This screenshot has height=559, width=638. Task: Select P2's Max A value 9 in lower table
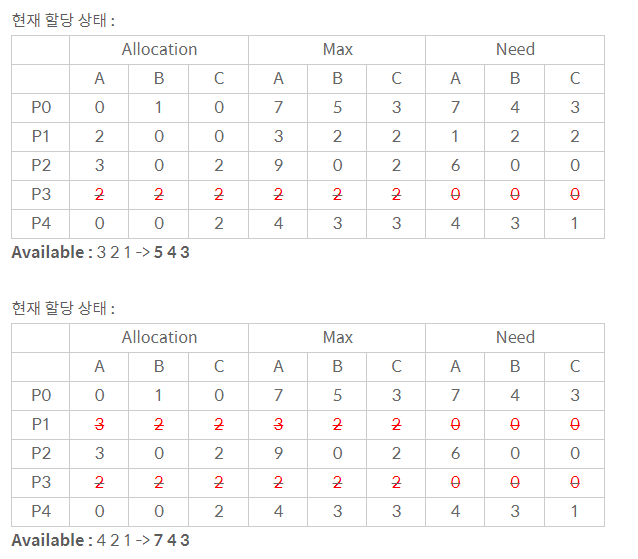(278, 453)
